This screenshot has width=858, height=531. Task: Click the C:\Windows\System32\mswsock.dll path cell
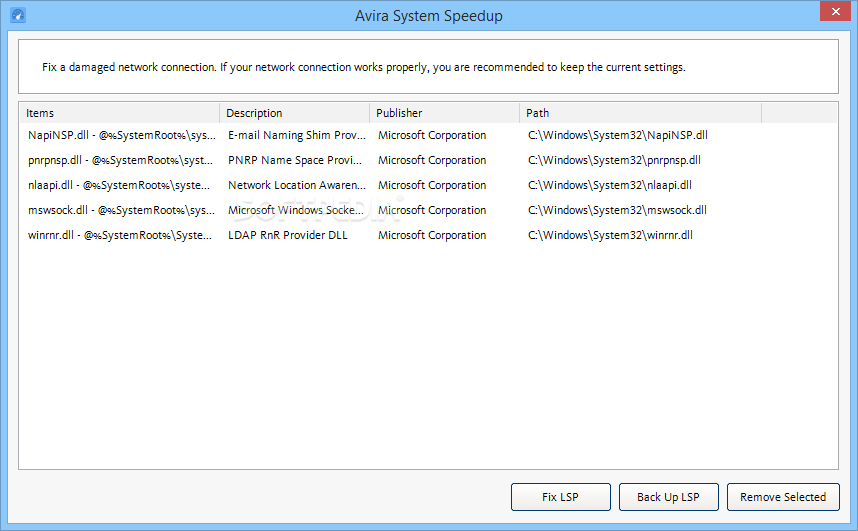pyautogui.click(x=617, y=210)
